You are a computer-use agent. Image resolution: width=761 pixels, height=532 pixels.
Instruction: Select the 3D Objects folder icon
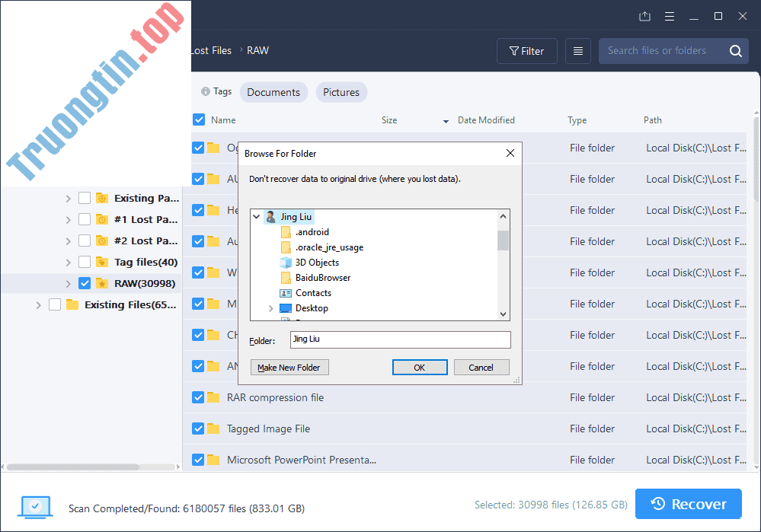coord(286,263)
